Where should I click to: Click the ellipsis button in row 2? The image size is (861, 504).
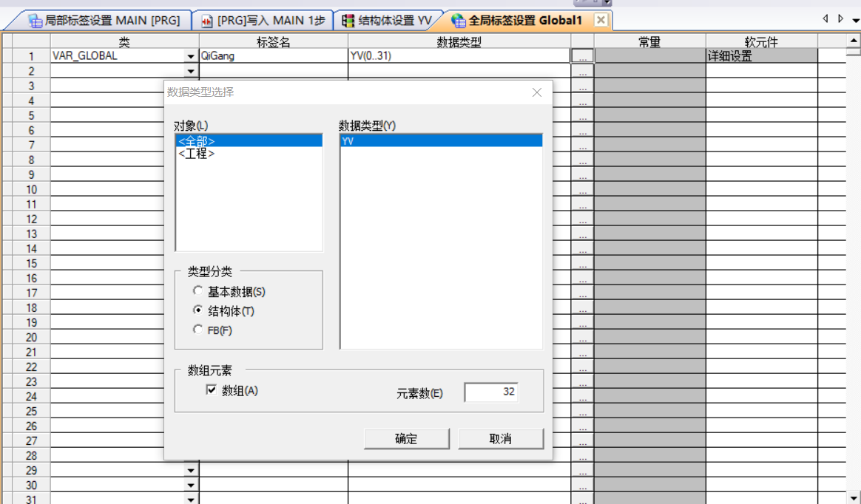click(x=583, y=71)
